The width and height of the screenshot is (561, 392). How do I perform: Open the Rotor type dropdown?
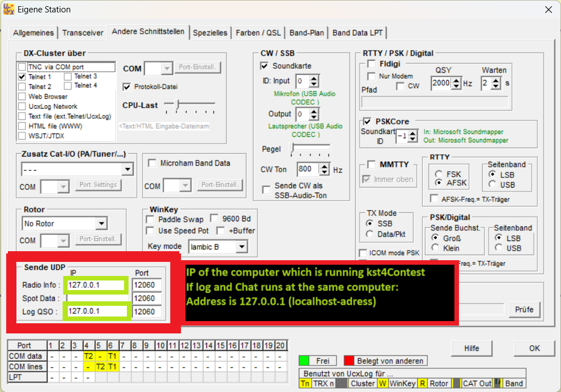(101, 224)
